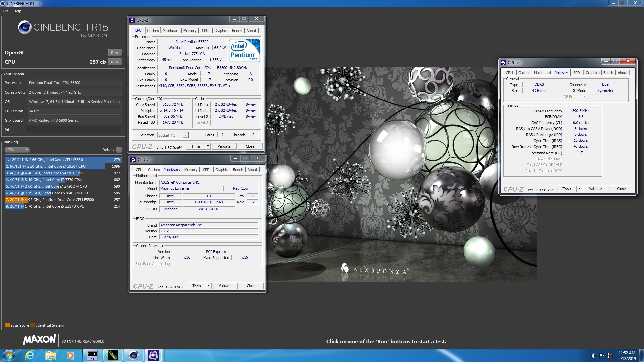Viewport: 644px width, 362px height.
Task: Click the GFX Board field AMD Radeon HD 5800
Action: click(74, 120)
